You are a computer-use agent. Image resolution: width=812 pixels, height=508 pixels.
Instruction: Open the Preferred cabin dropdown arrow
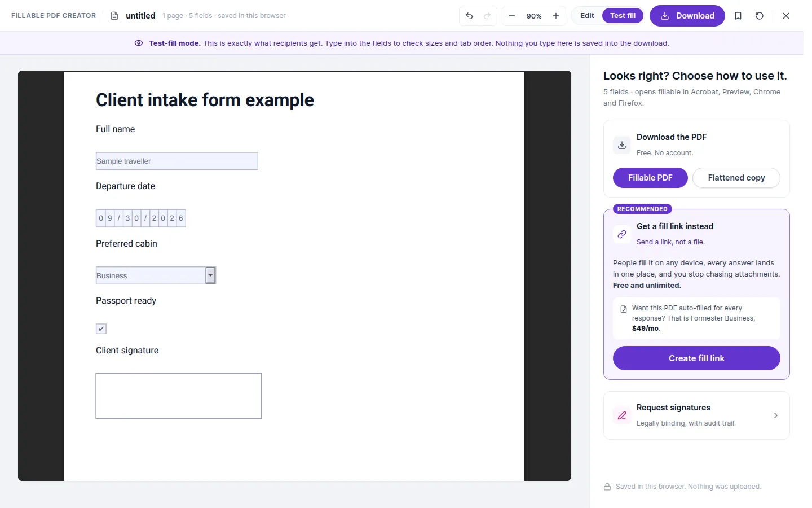point(210,275)
